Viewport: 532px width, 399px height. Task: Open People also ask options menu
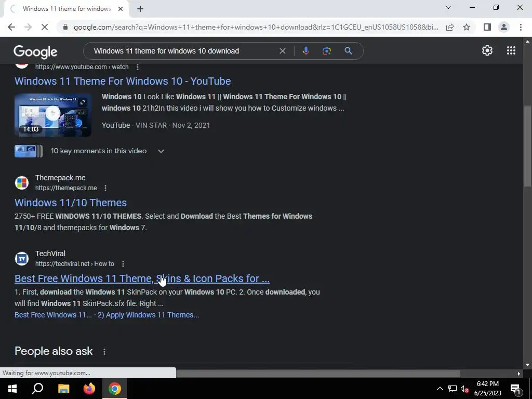click(x=104, y=352)
